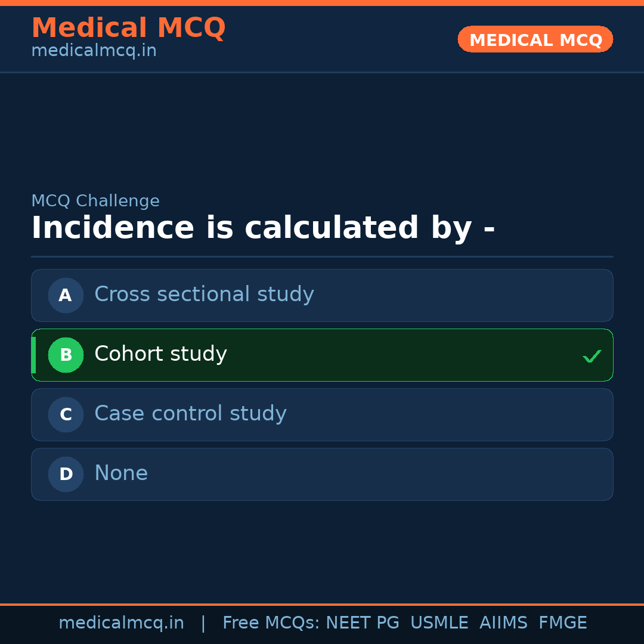Click the orange MEDICAL MCQ badge

coord(535,39)
